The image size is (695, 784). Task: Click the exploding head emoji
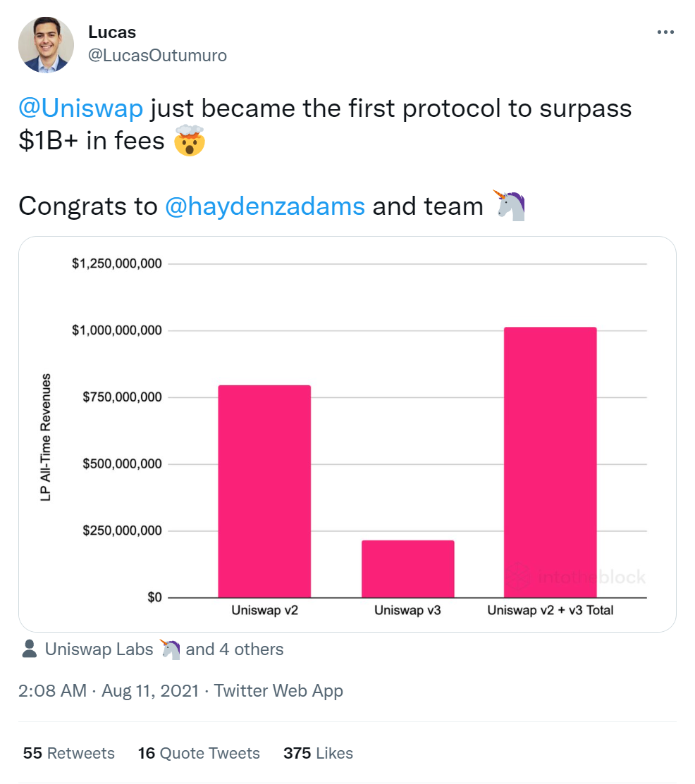190,140
